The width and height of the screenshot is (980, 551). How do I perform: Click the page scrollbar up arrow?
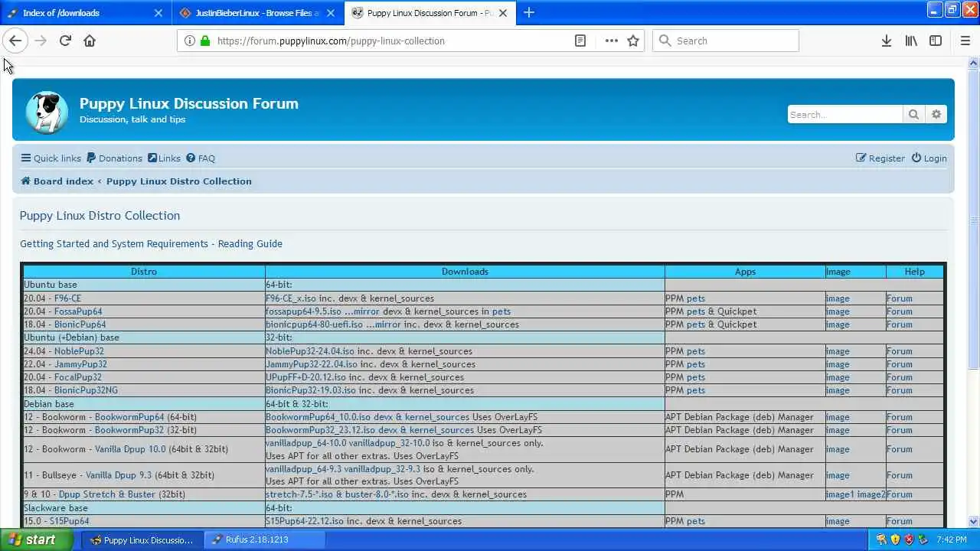coord(973,63)
